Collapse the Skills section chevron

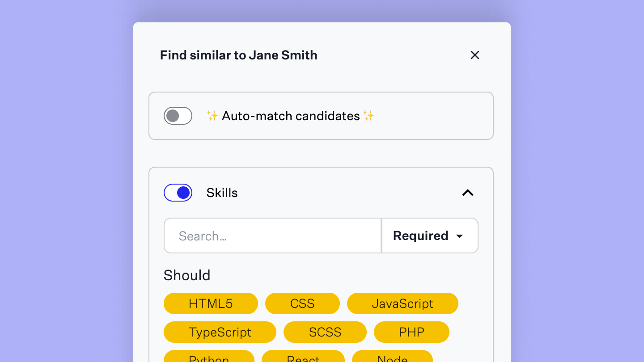click(x=467, y=193)
